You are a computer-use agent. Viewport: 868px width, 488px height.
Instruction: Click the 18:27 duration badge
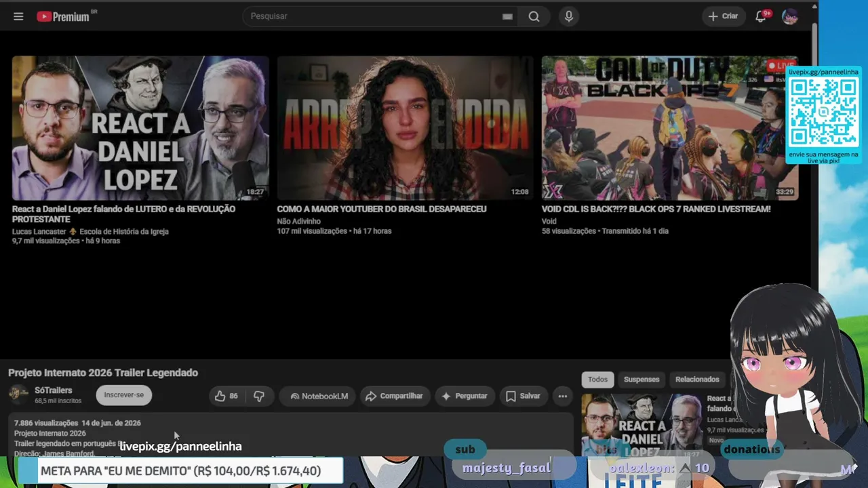(x=255, y=192)
